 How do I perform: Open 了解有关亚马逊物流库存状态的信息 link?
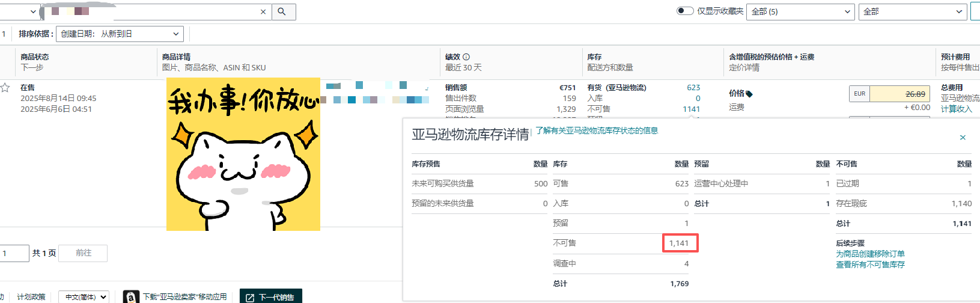tap(597, 130)
